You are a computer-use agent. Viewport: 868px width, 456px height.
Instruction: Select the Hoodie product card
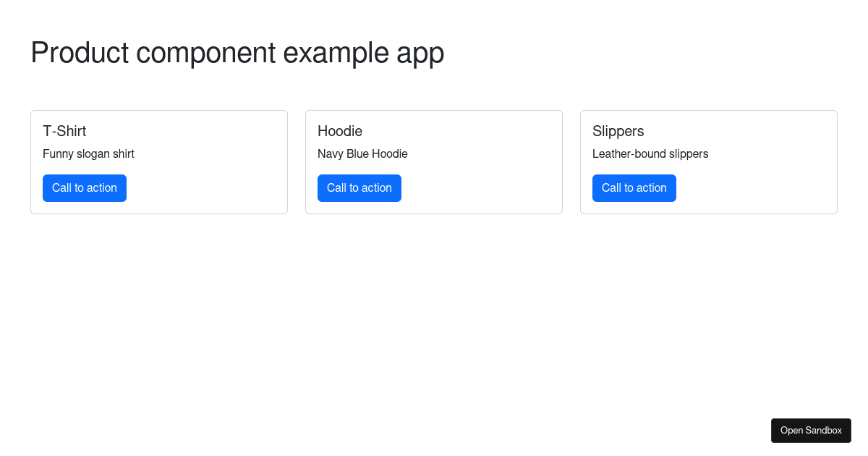click(x=434, y=161)
